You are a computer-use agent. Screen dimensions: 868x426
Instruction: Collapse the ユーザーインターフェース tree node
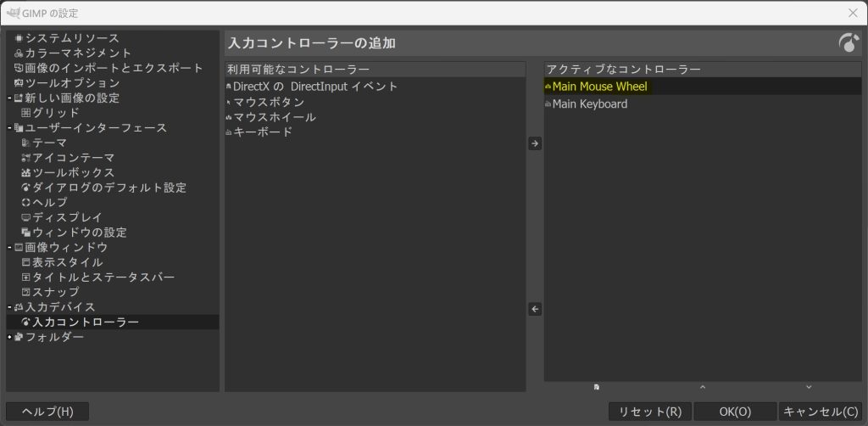[x=10, y=128]
